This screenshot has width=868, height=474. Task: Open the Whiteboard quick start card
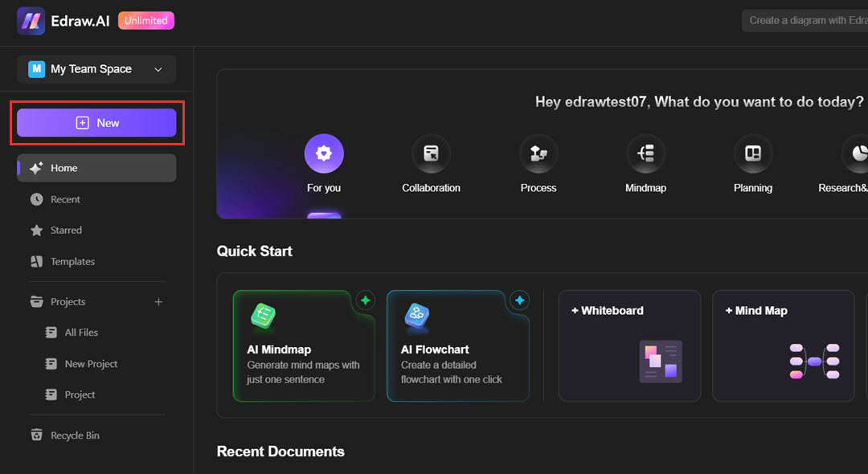628,345
